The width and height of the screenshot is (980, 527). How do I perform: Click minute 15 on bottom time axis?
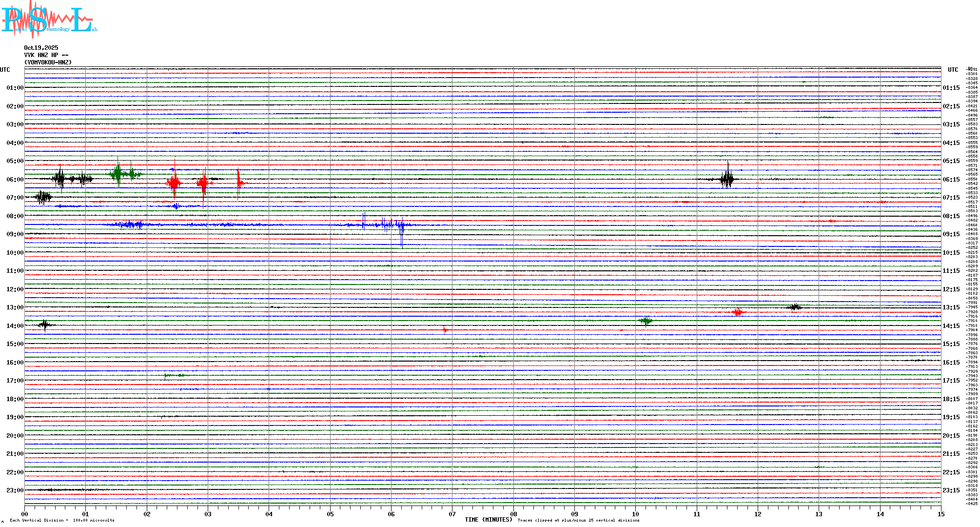pos(941,514)
